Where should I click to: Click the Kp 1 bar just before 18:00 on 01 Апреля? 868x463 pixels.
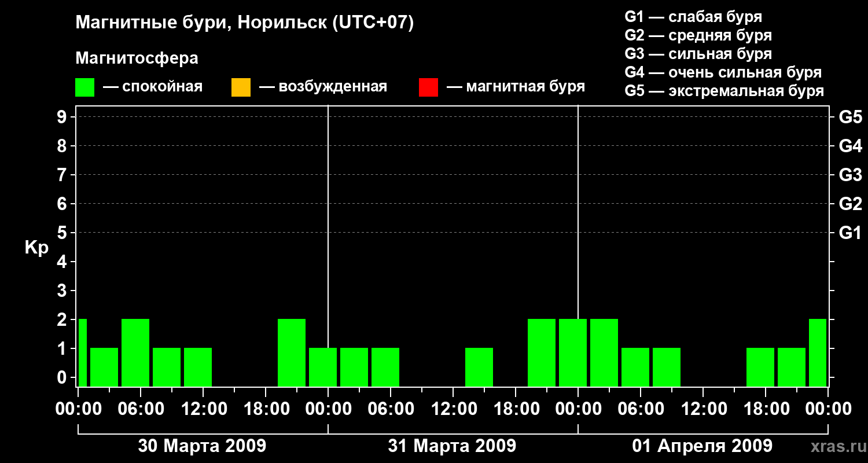pos(760,367)
